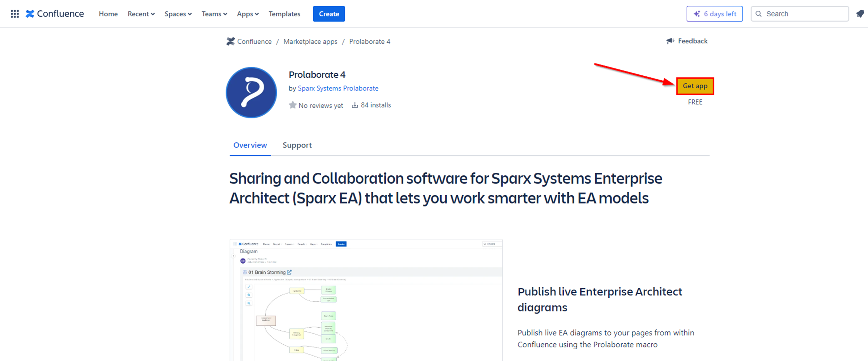Open Templates from the navigation bar

coord(284,14)
